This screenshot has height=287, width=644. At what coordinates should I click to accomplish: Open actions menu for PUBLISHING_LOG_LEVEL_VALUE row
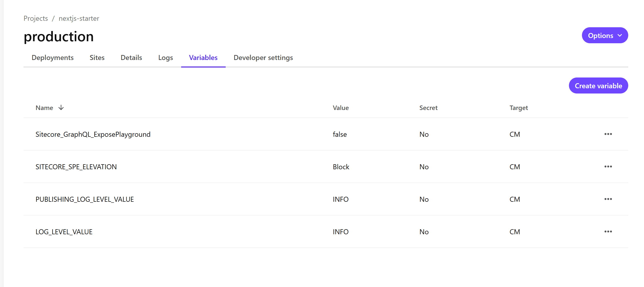click(608, 199)
